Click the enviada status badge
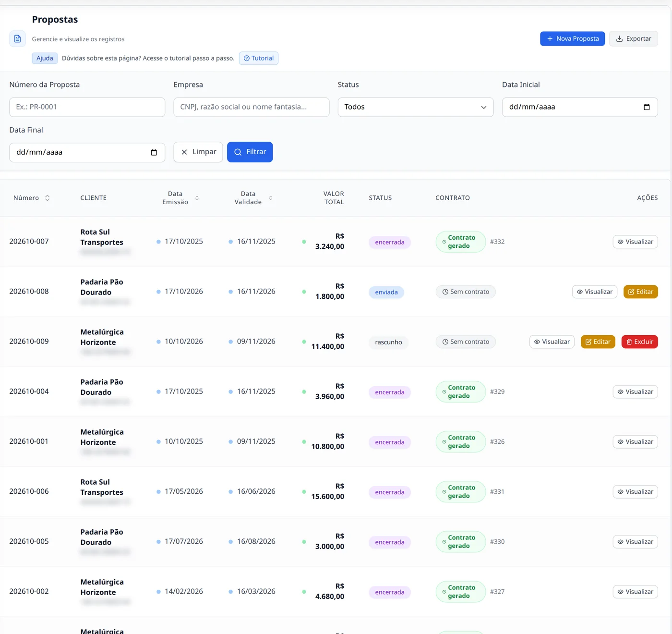This screenshot has width=672, height=634. click(386, 292)
